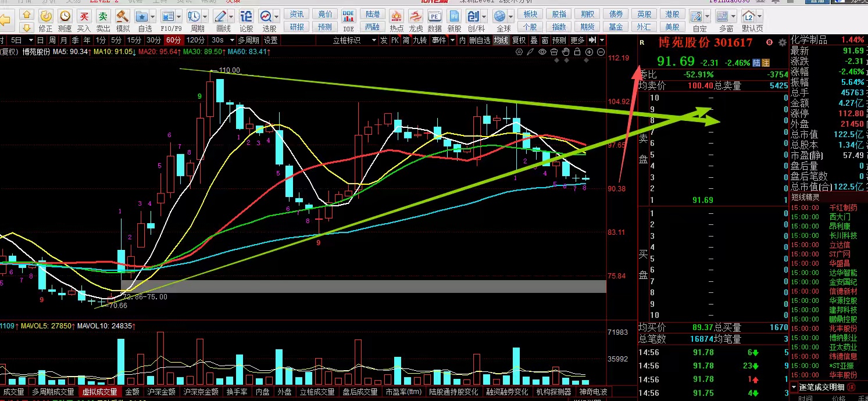Open the 自选 dropdown arrow
868x401 pixels.
coord(153,16)
